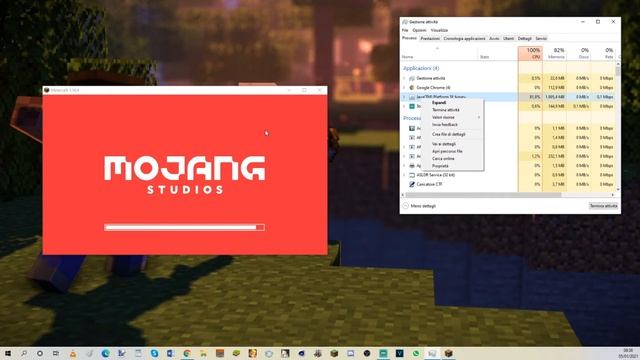Click the Minecraft loading progress bar

click(x=184, y=227)
